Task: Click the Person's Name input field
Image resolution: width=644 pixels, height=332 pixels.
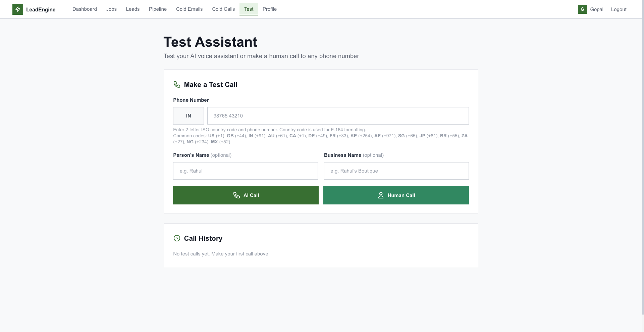Action: (245, 171)
